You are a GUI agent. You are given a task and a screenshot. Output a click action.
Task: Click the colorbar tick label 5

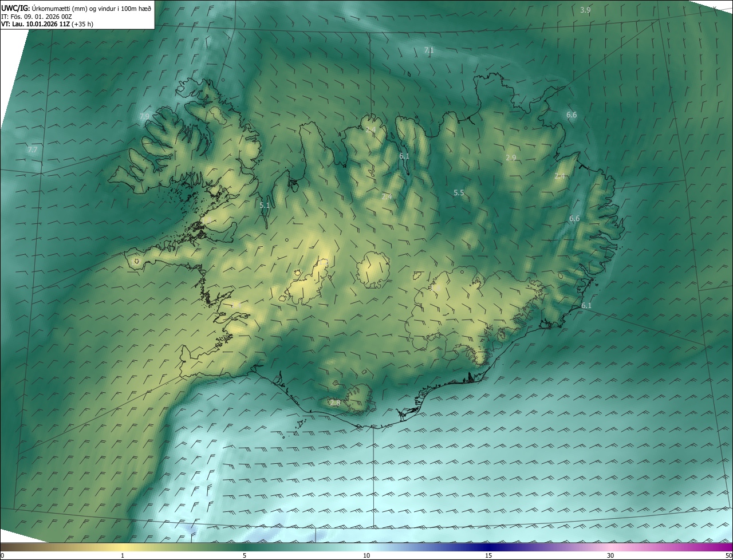point(245,555)
